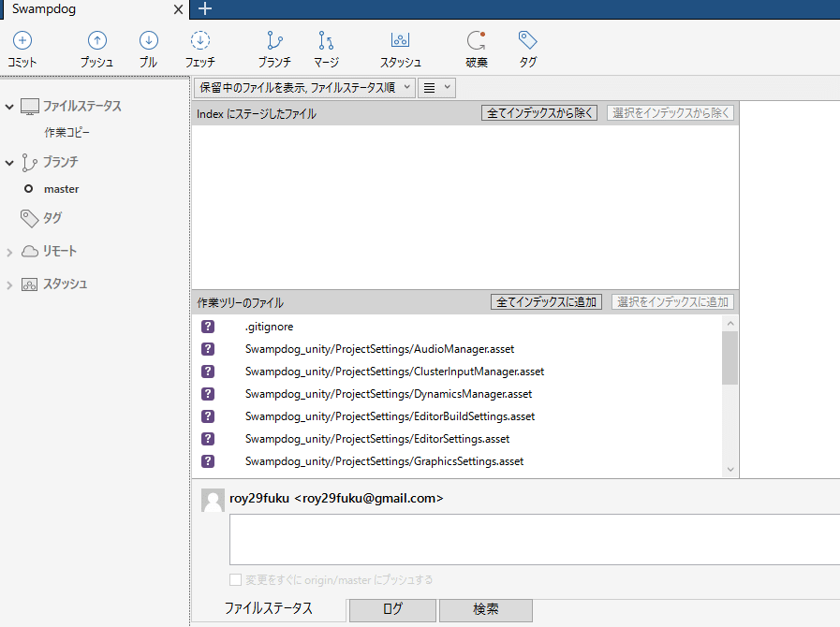Switch to the ファイルステータス bottom tab
Viewport: 840px width, 627px height.
[269, 609]
